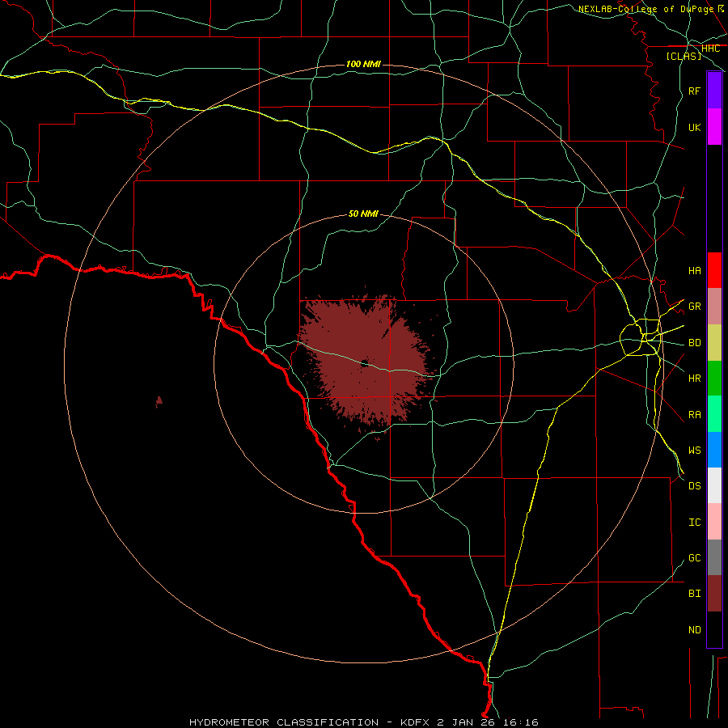Click the BI brown legend swatch

coord(714,594)
